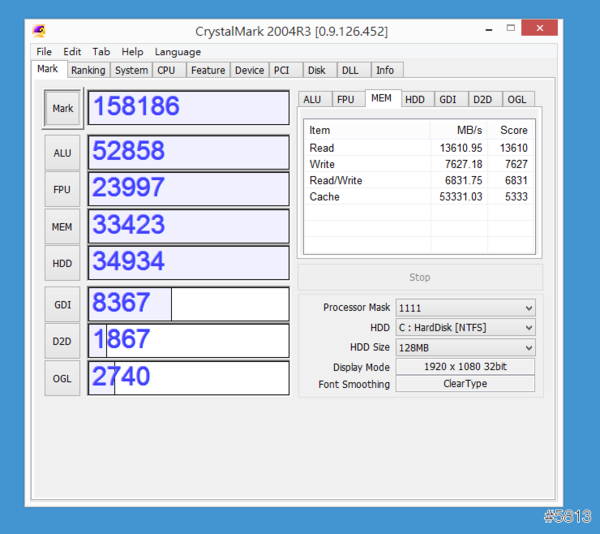Select the D2D results tab
The width and height of the screenshot is (600, 534).
pos(482,99)
